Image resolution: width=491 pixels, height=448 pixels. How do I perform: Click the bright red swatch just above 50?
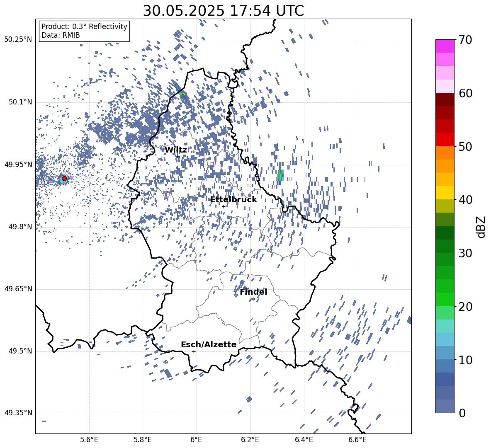pos(445,140)
